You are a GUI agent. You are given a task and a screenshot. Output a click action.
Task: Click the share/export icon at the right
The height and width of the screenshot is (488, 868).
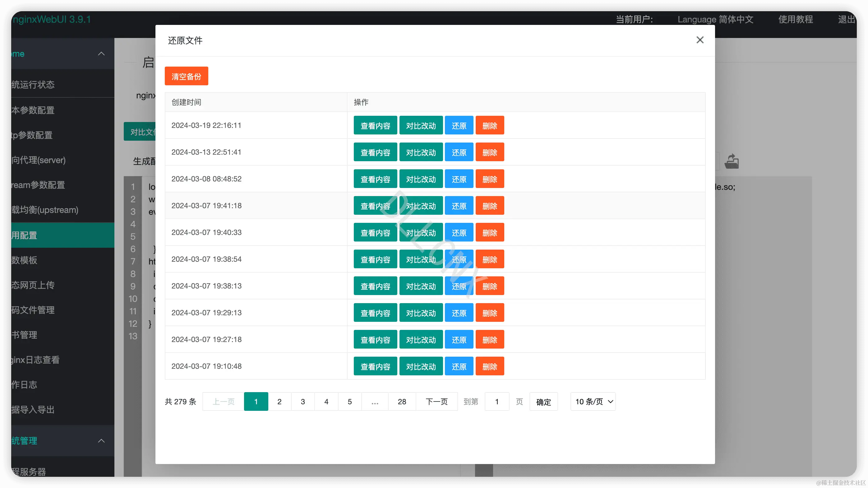(731, 161)
